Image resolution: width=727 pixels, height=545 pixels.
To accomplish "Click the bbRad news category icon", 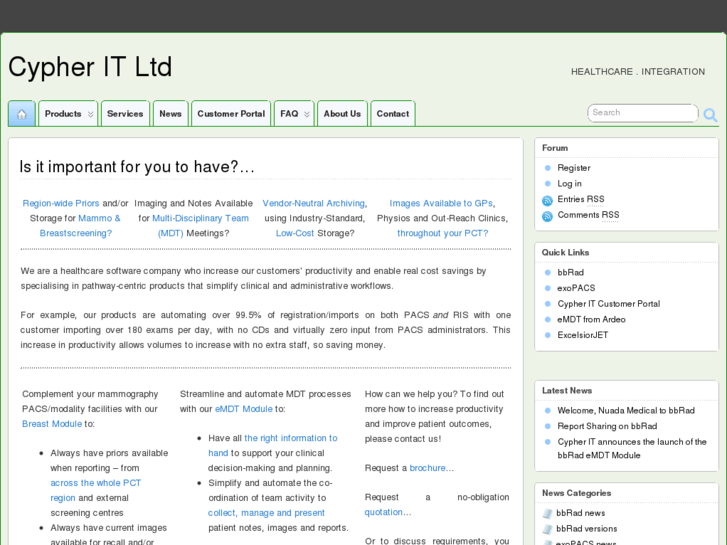I will coord(548,513).
